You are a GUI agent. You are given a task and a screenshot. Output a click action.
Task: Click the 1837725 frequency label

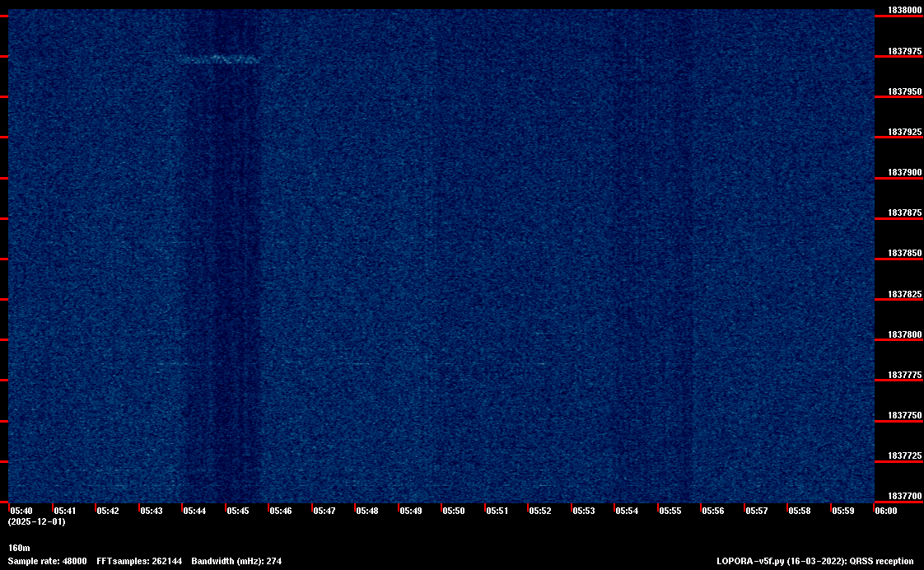904,456
